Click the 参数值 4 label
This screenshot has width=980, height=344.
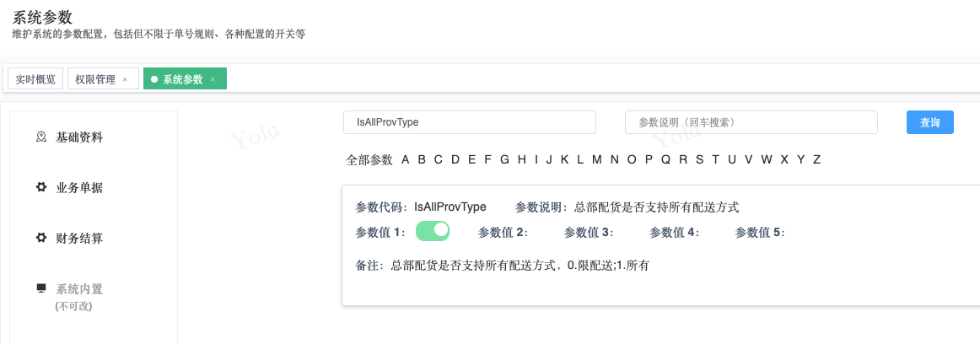(x=675, y=232)
